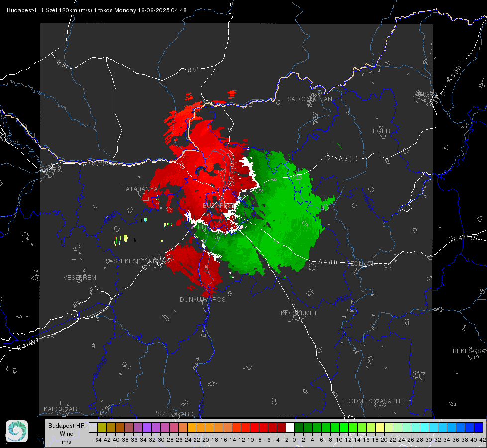Click the A 10 (H) road label
The width and height of the screenshot is (487, 448).
pos(94,163)
